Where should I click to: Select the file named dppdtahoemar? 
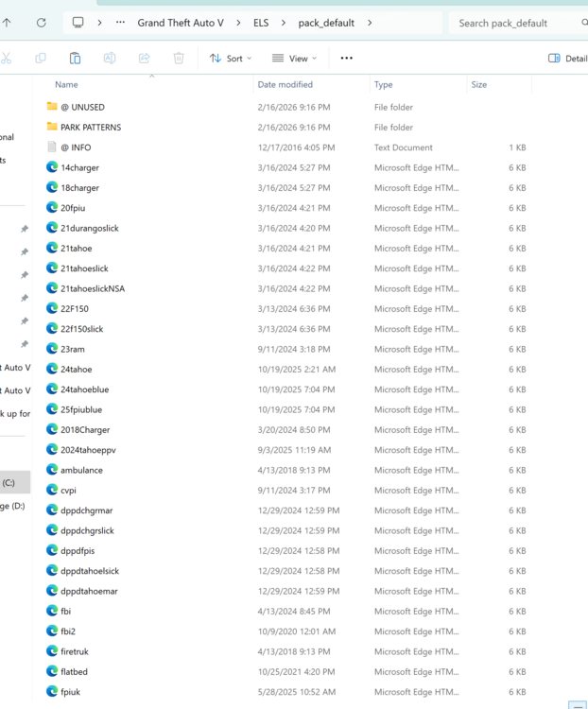(x=89, y=592)
